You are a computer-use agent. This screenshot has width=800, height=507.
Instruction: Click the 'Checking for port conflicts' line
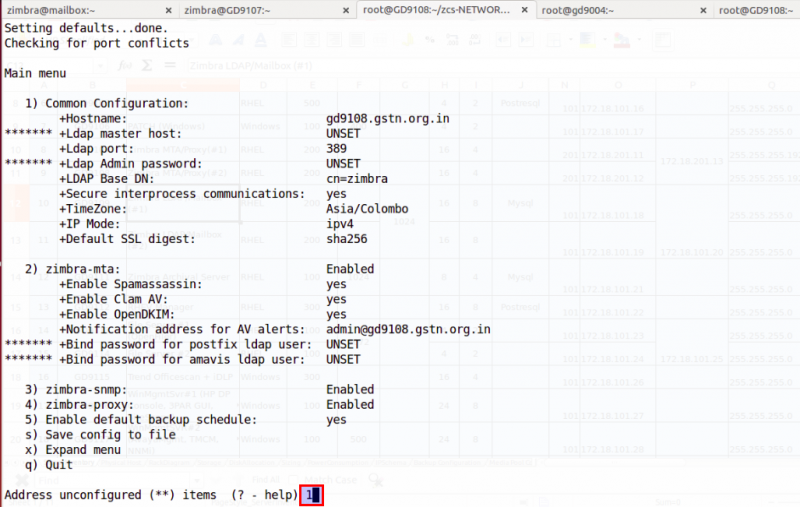(96, 43)
